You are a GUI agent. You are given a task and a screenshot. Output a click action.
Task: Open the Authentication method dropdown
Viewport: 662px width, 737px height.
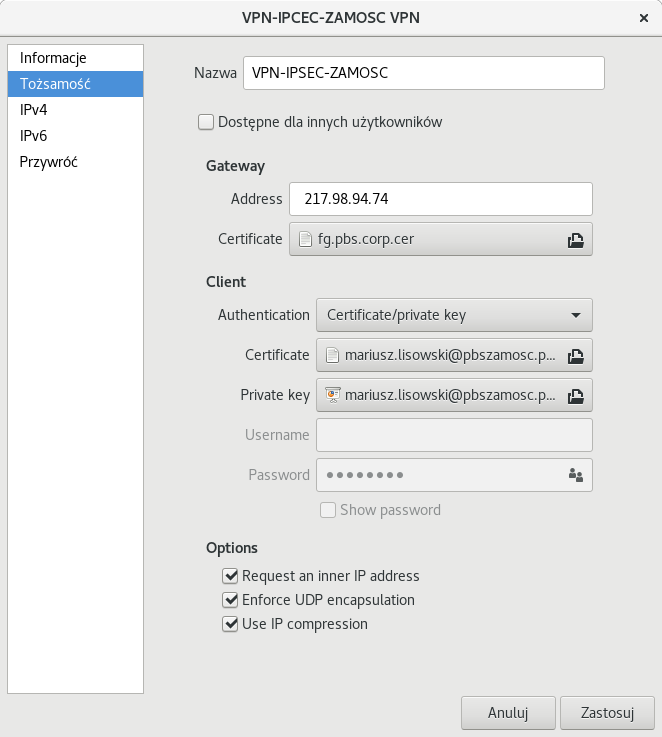454,315
